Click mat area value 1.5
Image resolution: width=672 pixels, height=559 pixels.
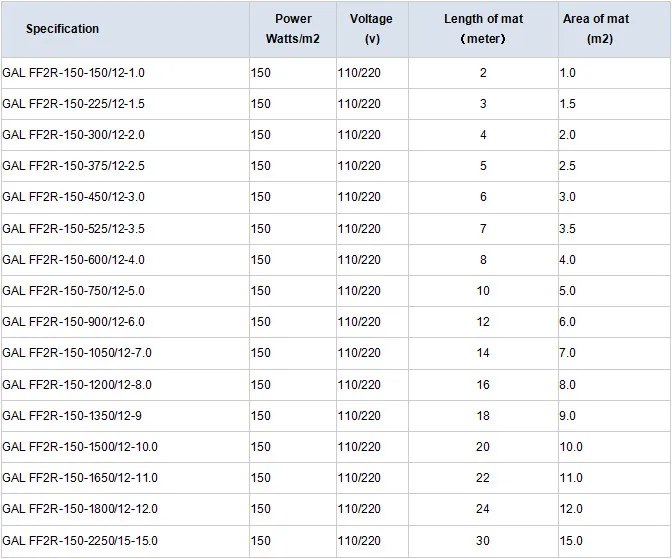(x=567, y=104)
